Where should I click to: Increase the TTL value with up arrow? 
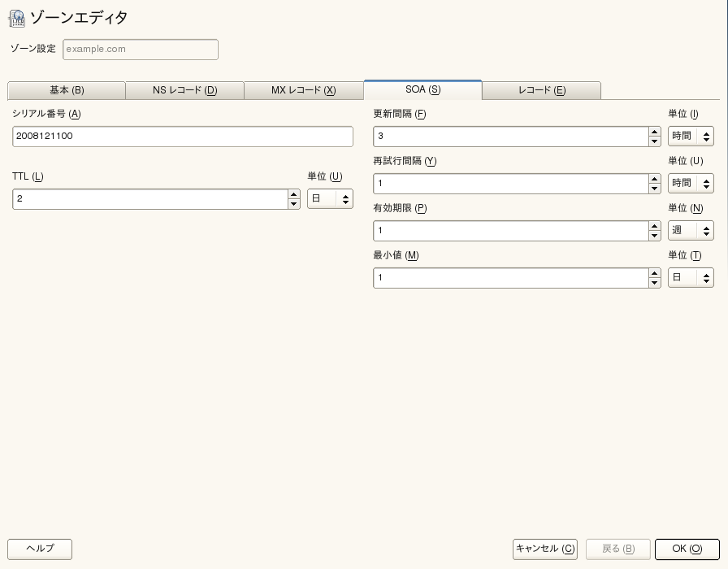coord(294,194)
